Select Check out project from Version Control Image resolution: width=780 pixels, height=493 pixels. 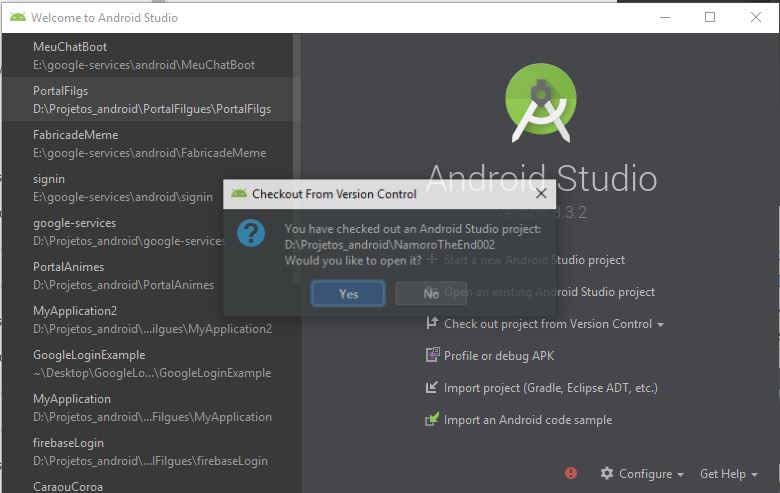[x=548, y=324]
